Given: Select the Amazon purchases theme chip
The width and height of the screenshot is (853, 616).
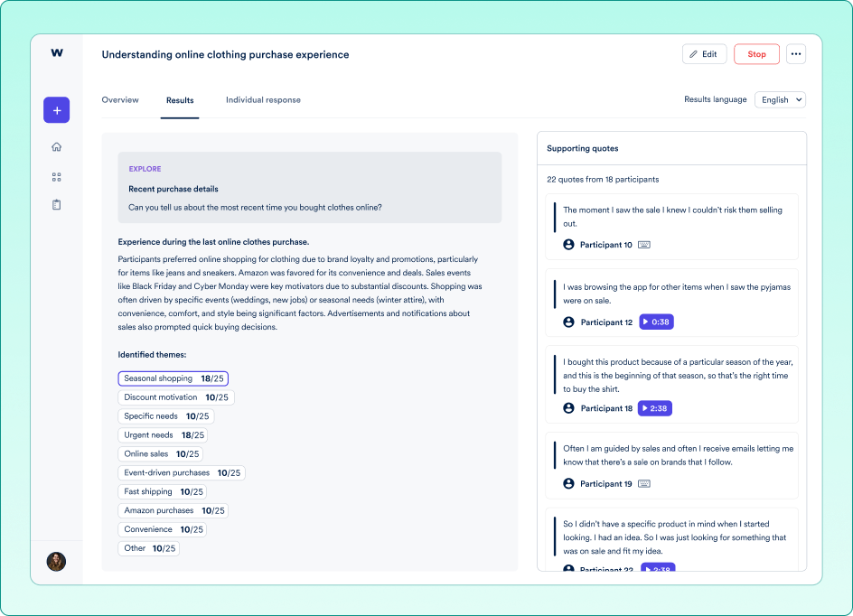Looking at the screenshot, I should pyautogui.click(x=173, y=510).
